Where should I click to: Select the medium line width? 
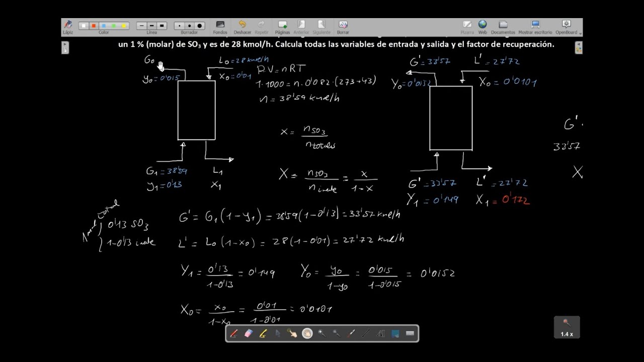pyautogui.click(x=152, y=26)
